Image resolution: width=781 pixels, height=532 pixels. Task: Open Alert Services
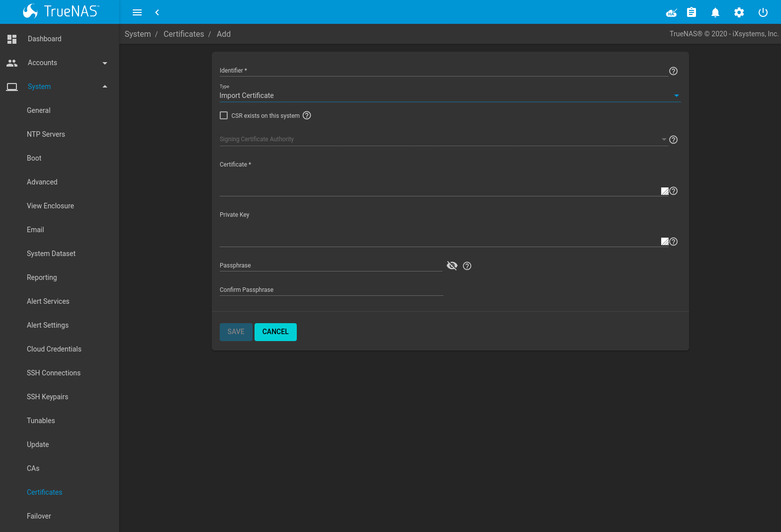pyautogui.click(x=48, y=301)
